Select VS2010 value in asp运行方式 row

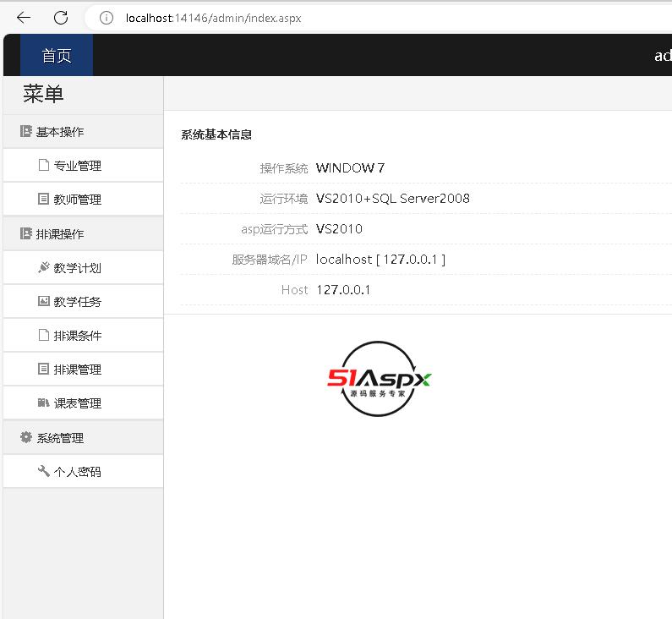tap(339, 229)
